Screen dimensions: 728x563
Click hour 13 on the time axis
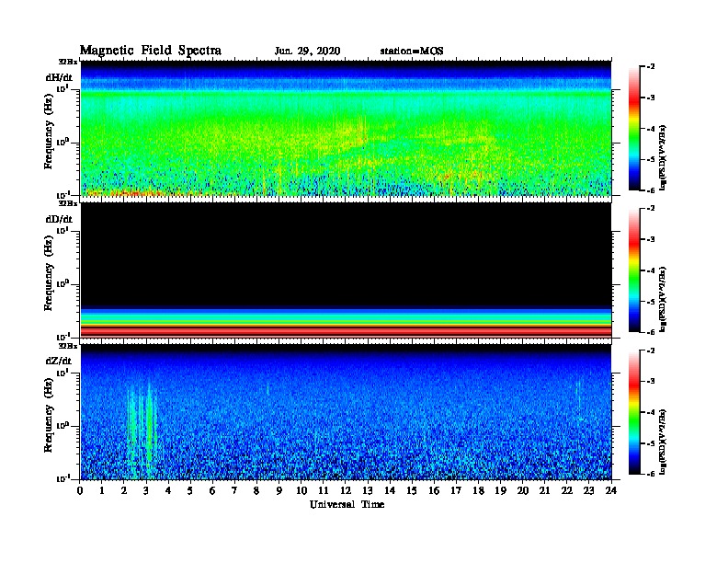tap(368, 490)
